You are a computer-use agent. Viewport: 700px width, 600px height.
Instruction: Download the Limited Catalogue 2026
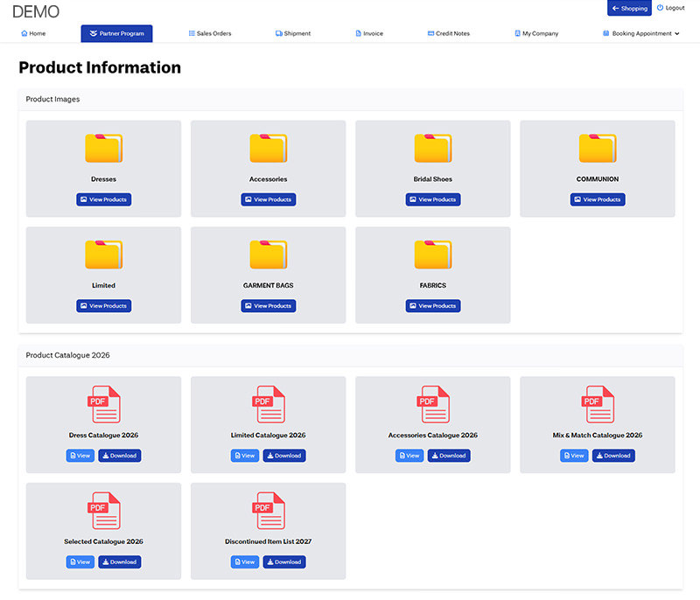coord(283,456)
